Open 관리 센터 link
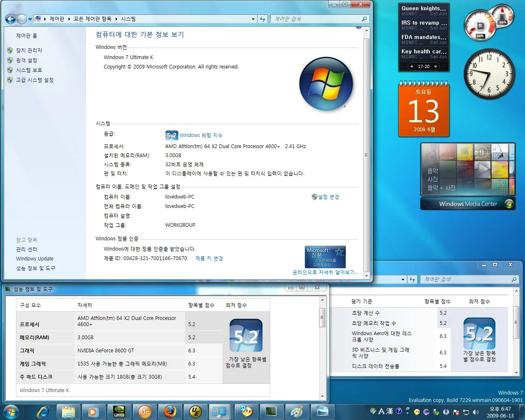 [27, 249]
